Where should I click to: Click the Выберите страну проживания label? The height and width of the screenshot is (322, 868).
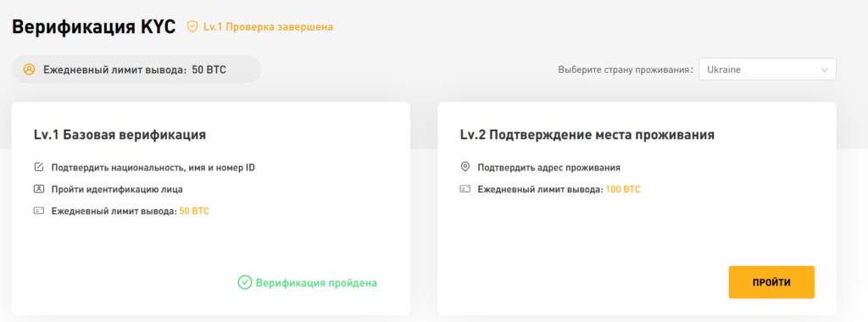coord(626,70)
